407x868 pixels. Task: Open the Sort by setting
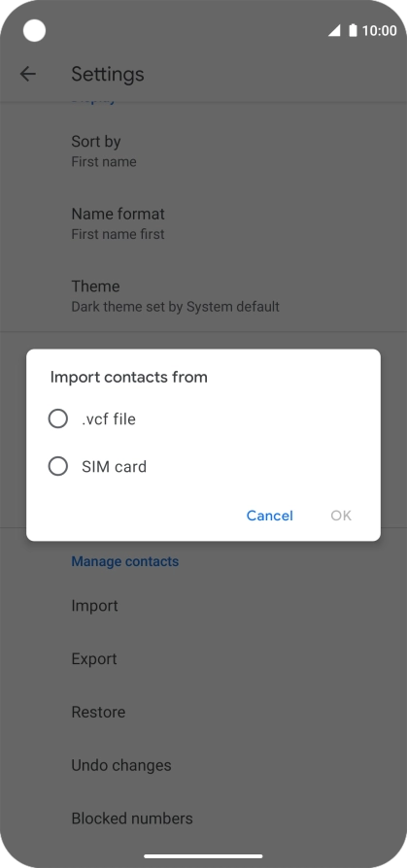point(203,151)
